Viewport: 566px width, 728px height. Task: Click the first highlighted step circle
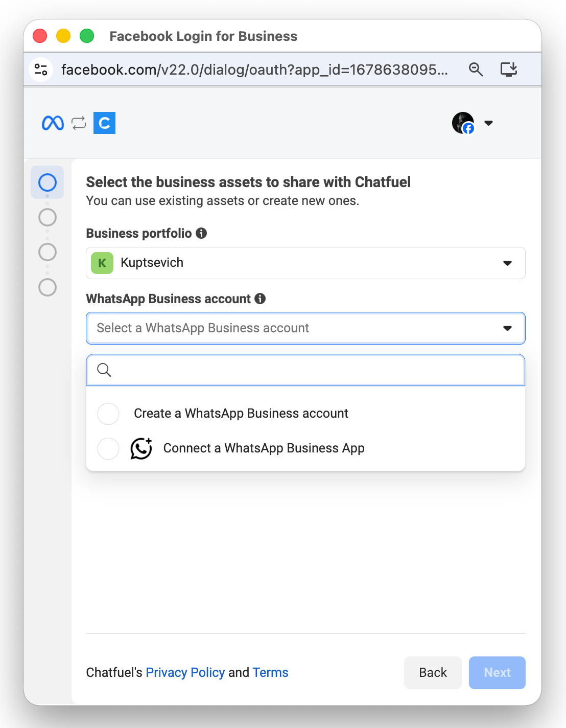tap(48, 183)
